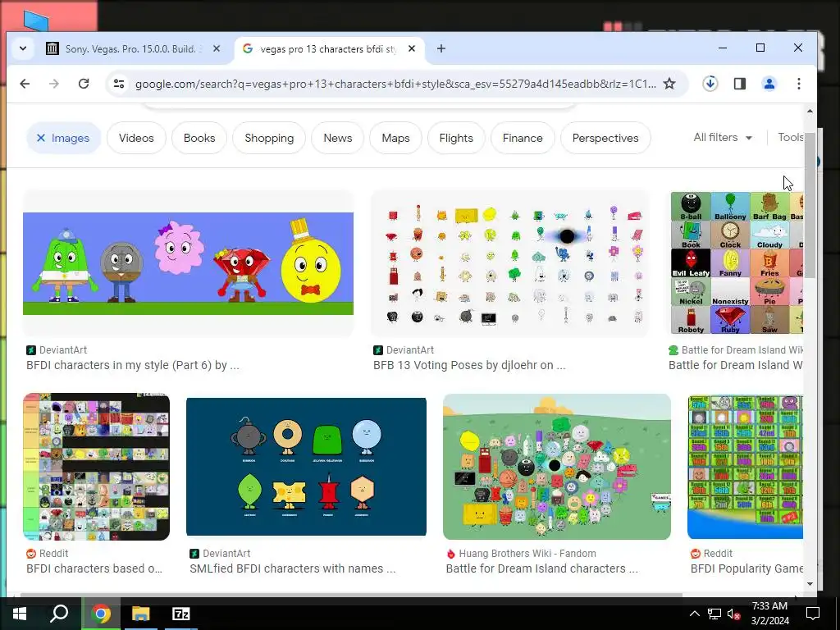Open Chrome three-dot menu
The width and height of the screenshot is (840, 630).
pyautogui.click(x=799, y=84)
